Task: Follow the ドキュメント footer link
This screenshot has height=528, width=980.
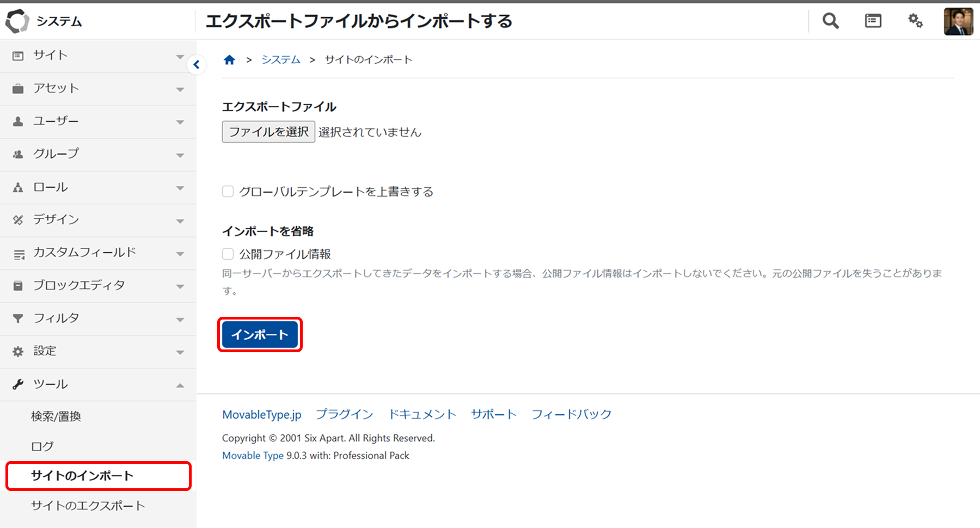Action: click(422, 414)
